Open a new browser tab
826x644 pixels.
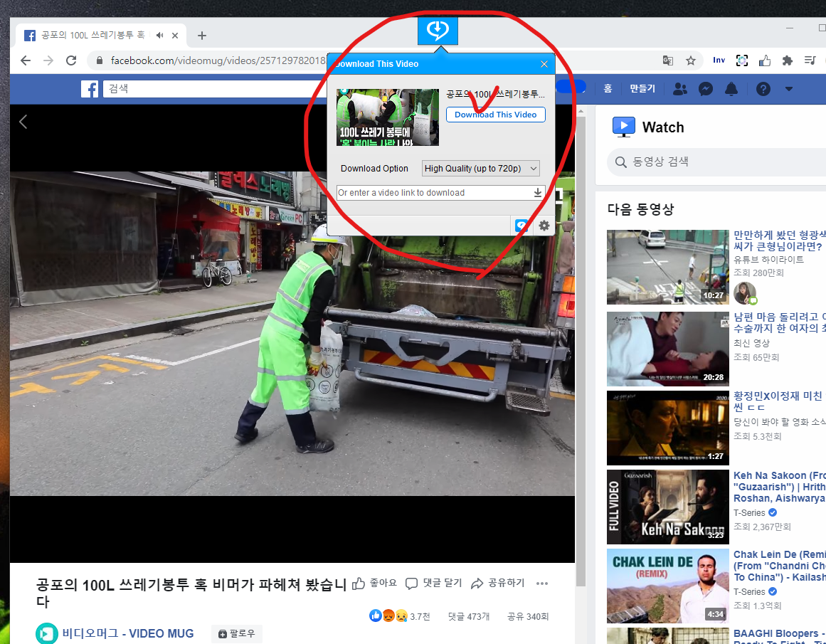click(202, 36)
